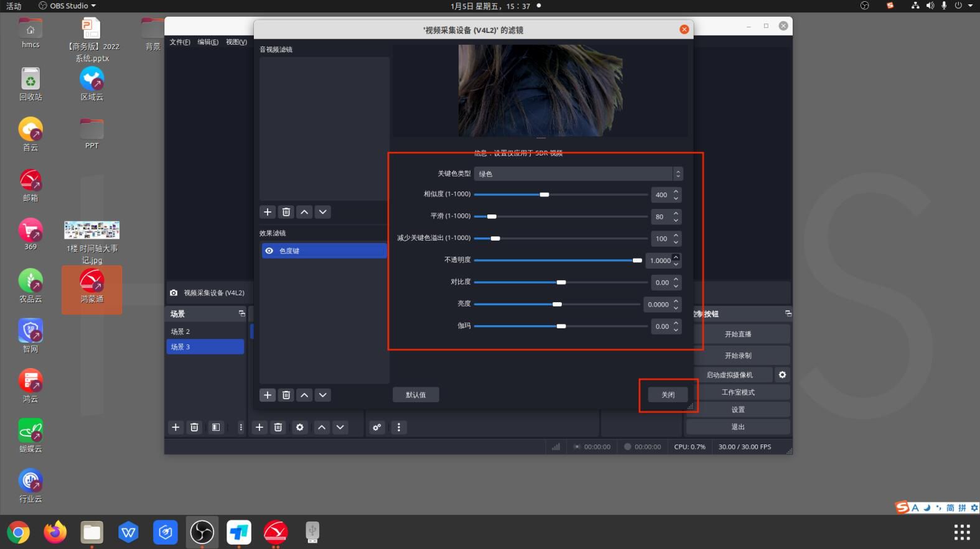
Task: Open source properties gear in sources toolbar
Action: [300, 427]
